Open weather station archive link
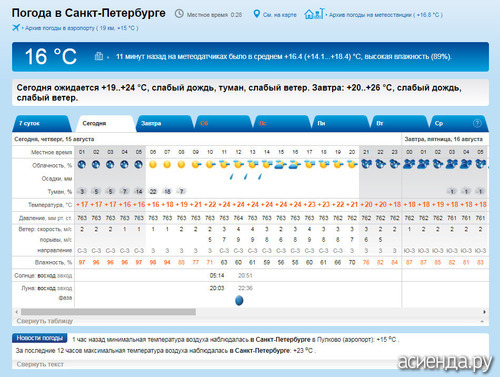The image size is (500, 377). [x=386, y=15]
